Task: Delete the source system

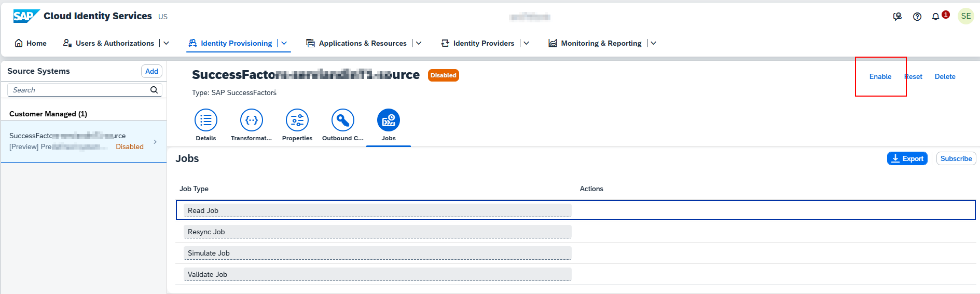Action: click(x=945, y=76)
